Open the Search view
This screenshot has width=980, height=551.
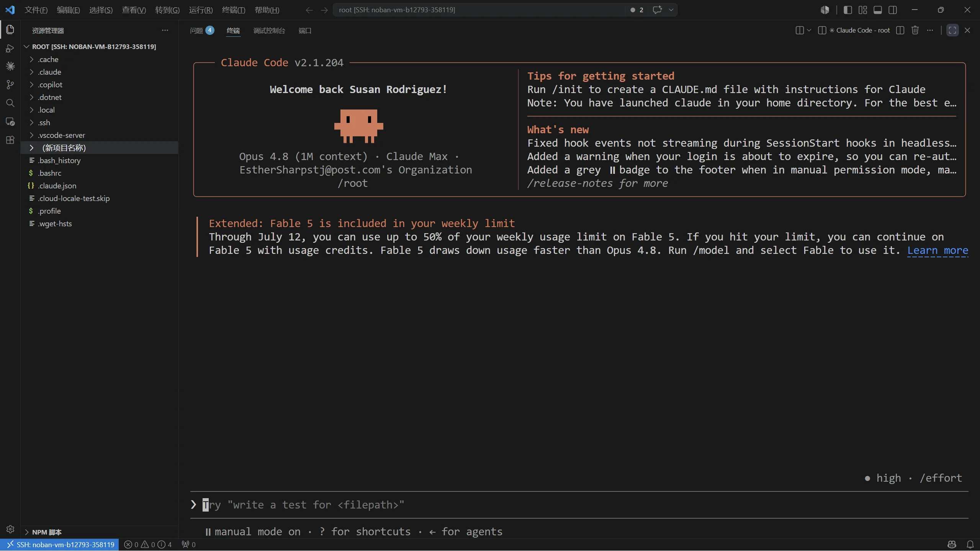tap(10, 103)
